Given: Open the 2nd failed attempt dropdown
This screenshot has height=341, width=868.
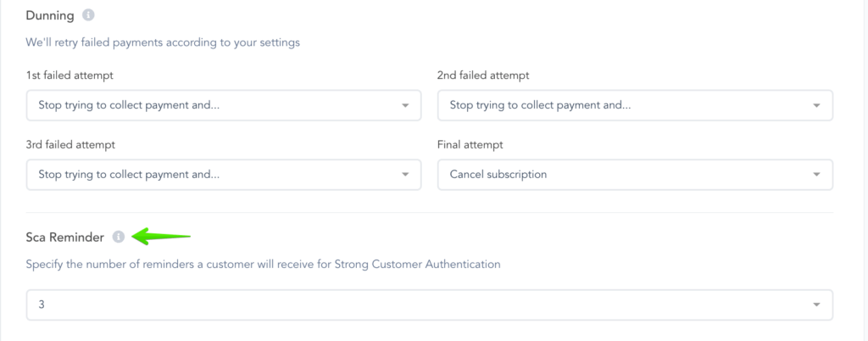Looking at the screenshot, I should tap(634, 105).
